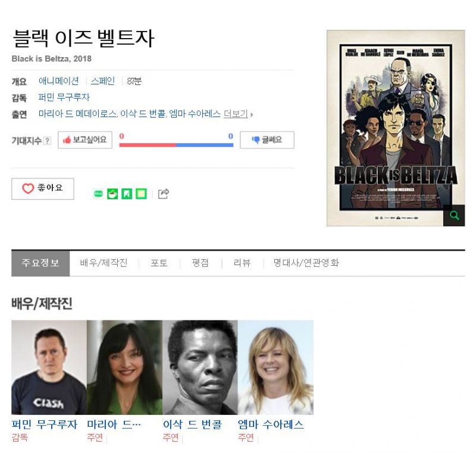The image size is (476, 453).
Task: Share to Naver Cafe with the cup icon
Action: click(x=112, y=194)
